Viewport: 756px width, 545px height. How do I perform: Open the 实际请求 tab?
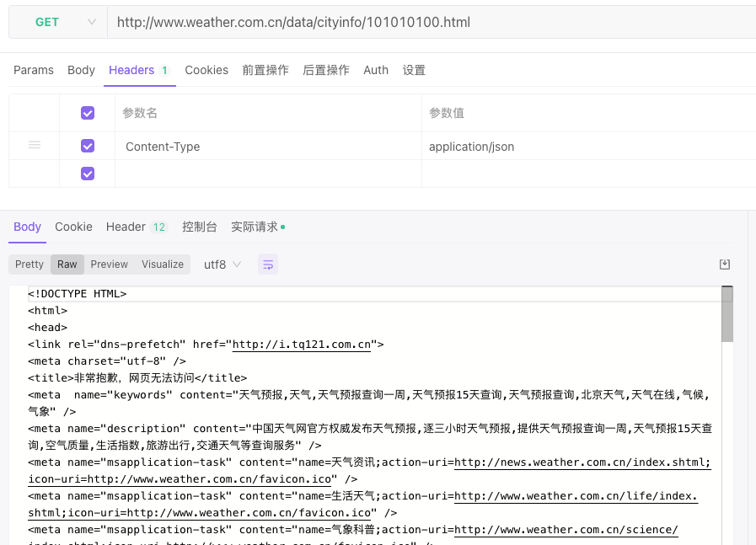coord(258,227)
